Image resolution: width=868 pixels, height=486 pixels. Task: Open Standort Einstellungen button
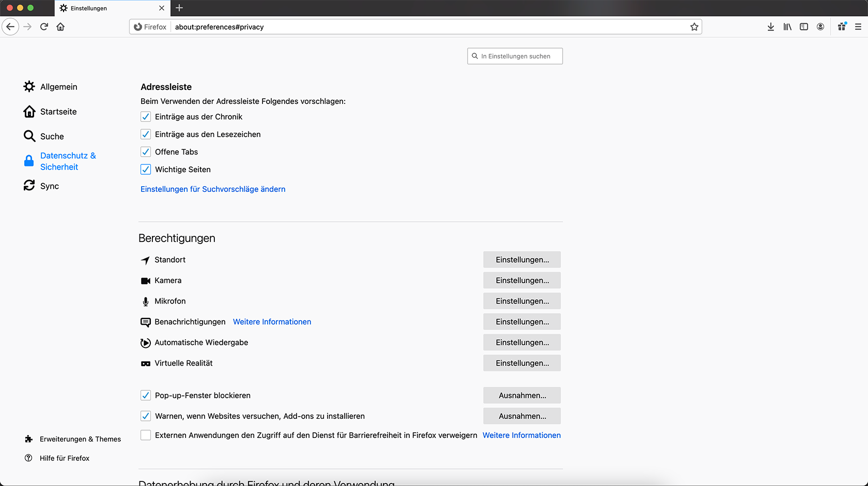click(522, 260)
